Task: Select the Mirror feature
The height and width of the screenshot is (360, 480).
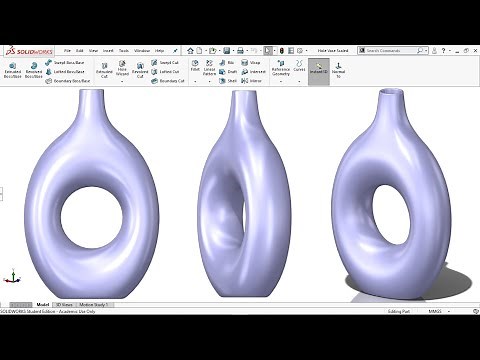Action: click(x=252, y=81)
